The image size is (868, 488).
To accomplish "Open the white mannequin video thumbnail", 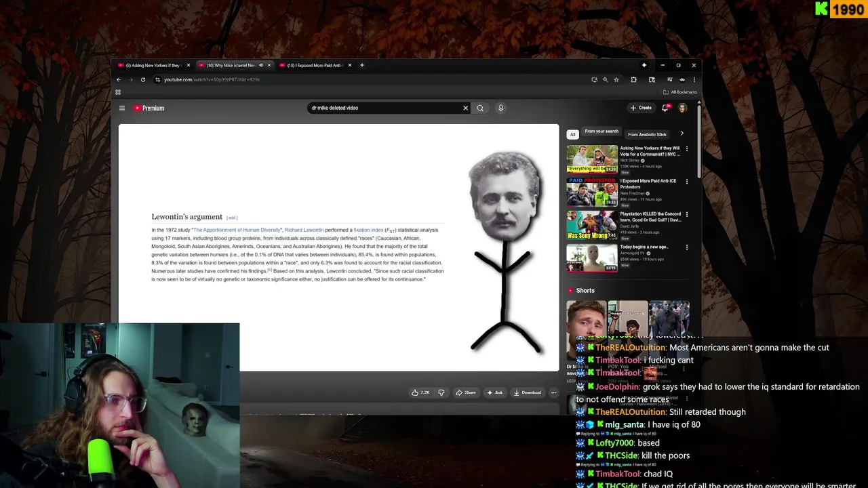I will 592,258.
